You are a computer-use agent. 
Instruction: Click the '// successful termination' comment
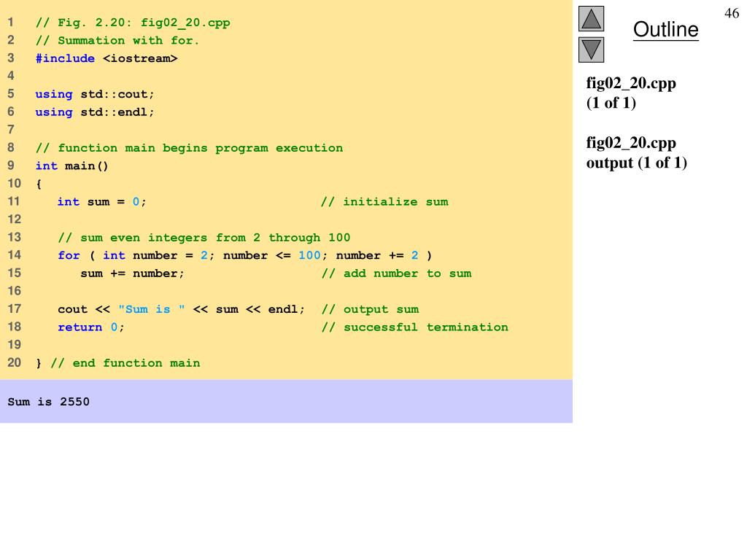415,327
